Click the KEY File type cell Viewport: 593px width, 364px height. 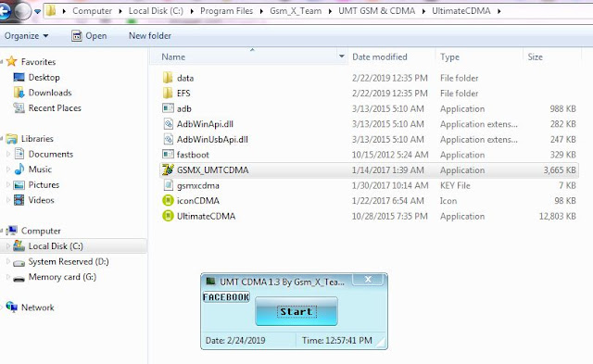click(x=455, y=185)
